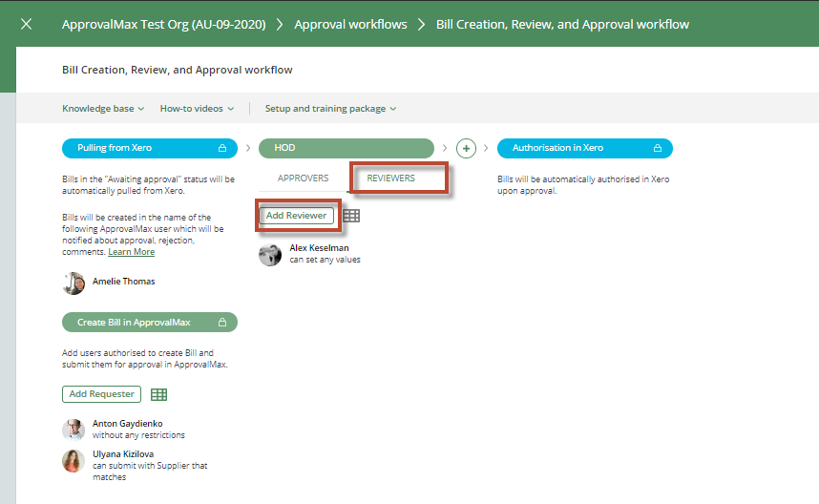
Task: Click the workflow title heading text
Action: tap(177, 70)
